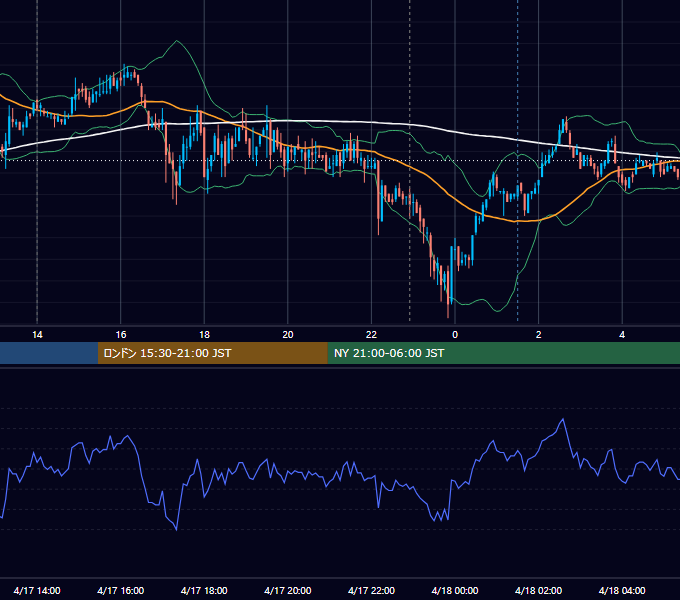Viewport: 680px width, 600px height.
Task: Click the London session band 15:30-21:00 JST
Action: click(212, 353)
